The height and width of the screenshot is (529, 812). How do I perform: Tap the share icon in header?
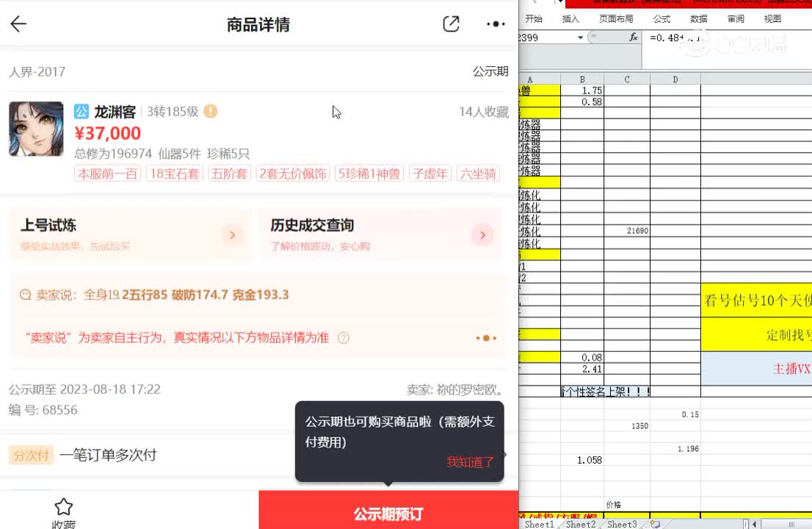(x=451, y=24)
